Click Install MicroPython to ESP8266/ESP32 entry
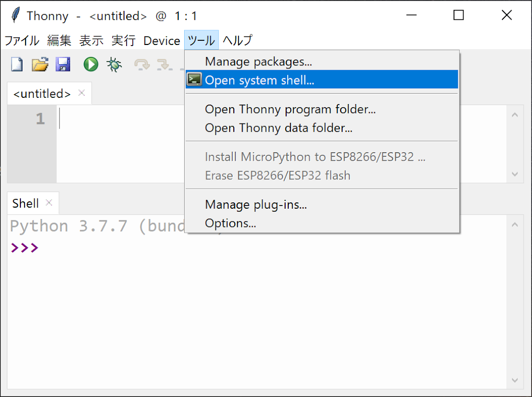The image size is (532, 397). [322, 157]
